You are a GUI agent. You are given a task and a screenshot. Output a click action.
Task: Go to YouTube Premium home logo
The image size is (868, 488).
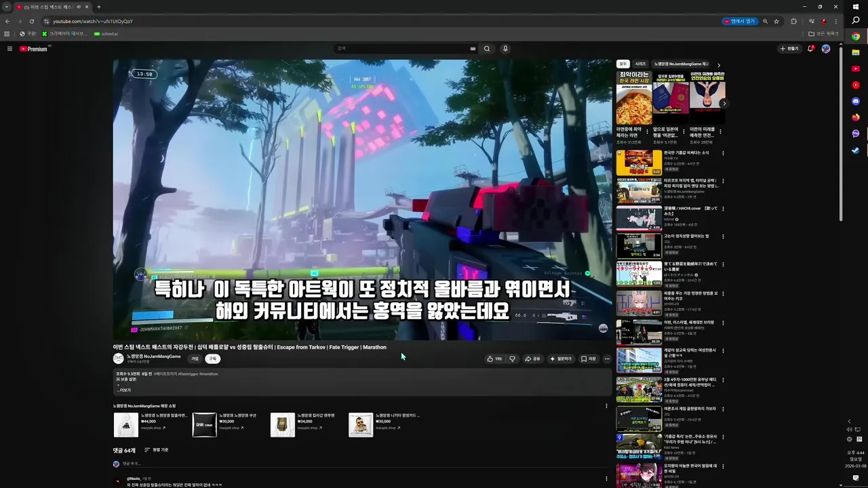click(33, 49)
